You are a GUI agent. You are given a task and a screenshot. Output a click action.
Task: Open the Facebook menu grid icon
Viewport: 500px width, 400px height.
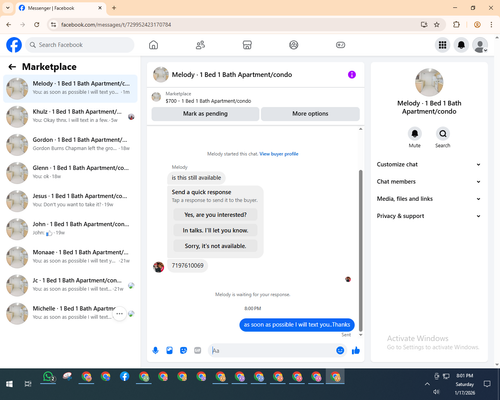[x=442, y=45]
